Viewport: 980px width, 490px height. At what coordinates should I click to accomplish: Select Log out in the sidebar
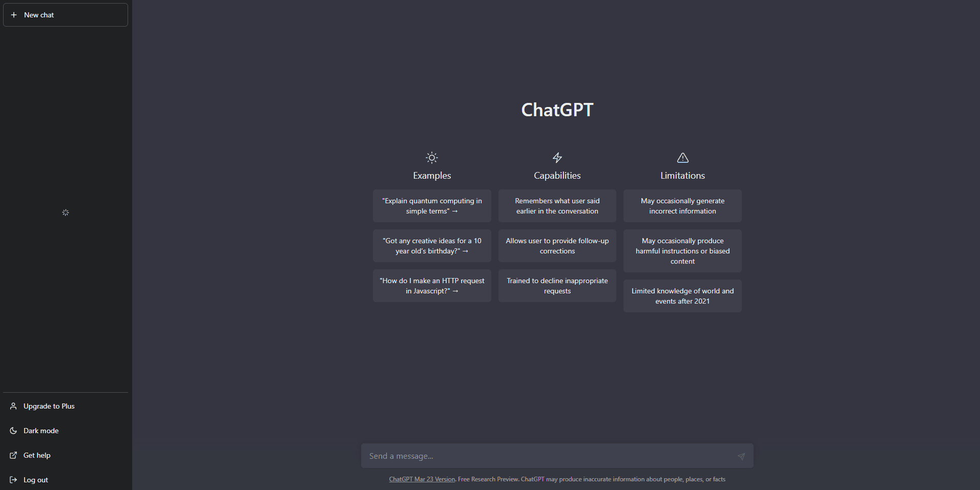tap(66, 480)
